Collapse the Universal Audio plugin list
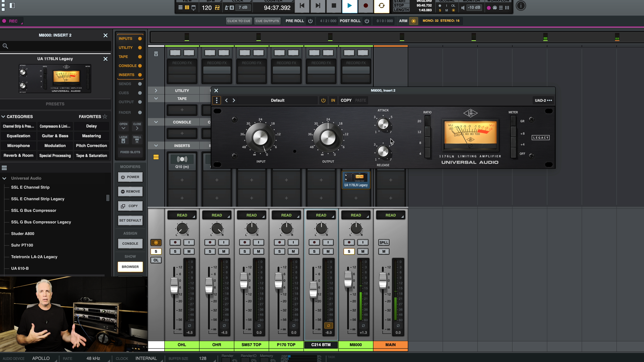Viewport: 644px width, 362px height. (4, 178)
